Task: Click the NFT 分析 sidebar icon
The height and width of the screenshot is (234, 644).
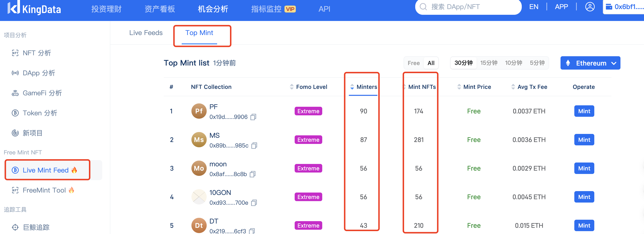Action: tap(15, 53)
